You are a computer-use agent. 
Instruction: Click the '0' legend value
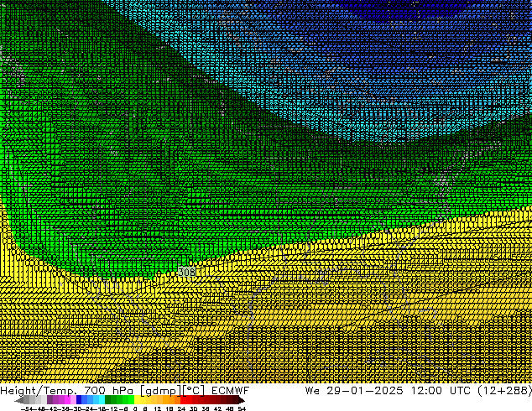(x=135, y=408)
